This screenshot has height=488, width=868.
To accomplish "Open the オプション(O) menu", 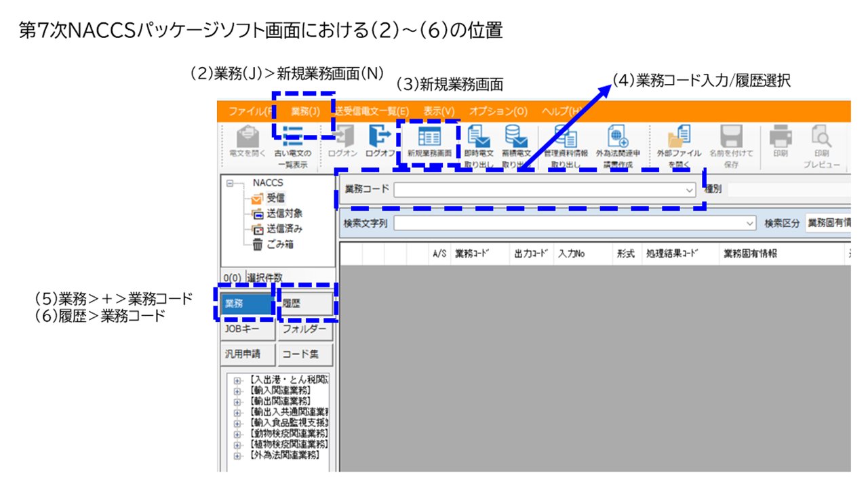I will [x=498, y=111].
